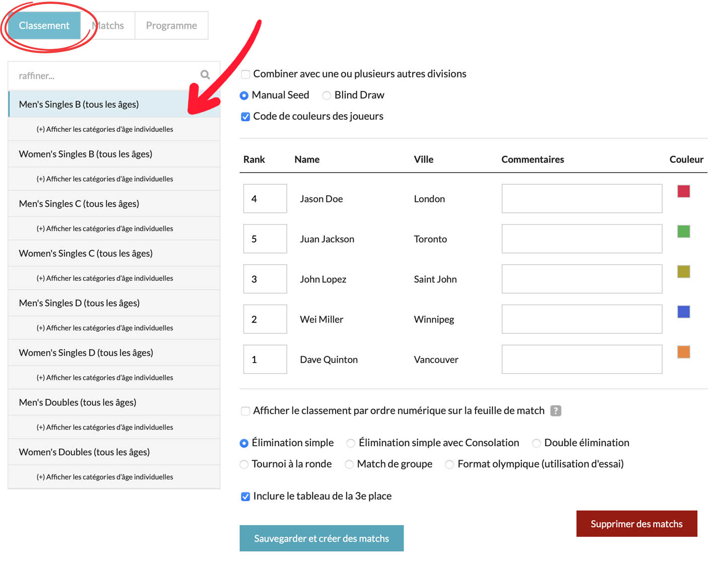Screen dimensions: 713x588
Task: Expand age categories under Men's Doubles
Action: point(105,427)
